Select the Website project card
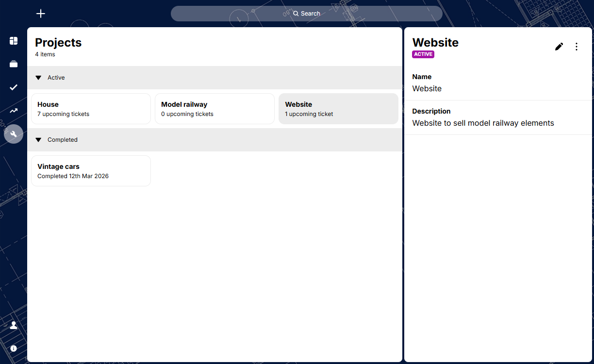This screenshot has height=364, width=594. (x=338, y=109)
